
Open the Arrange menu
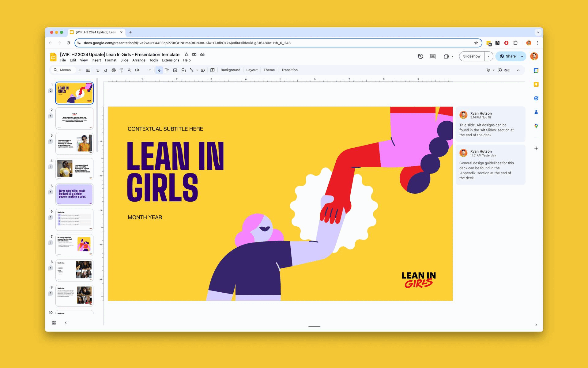point(139,60)
